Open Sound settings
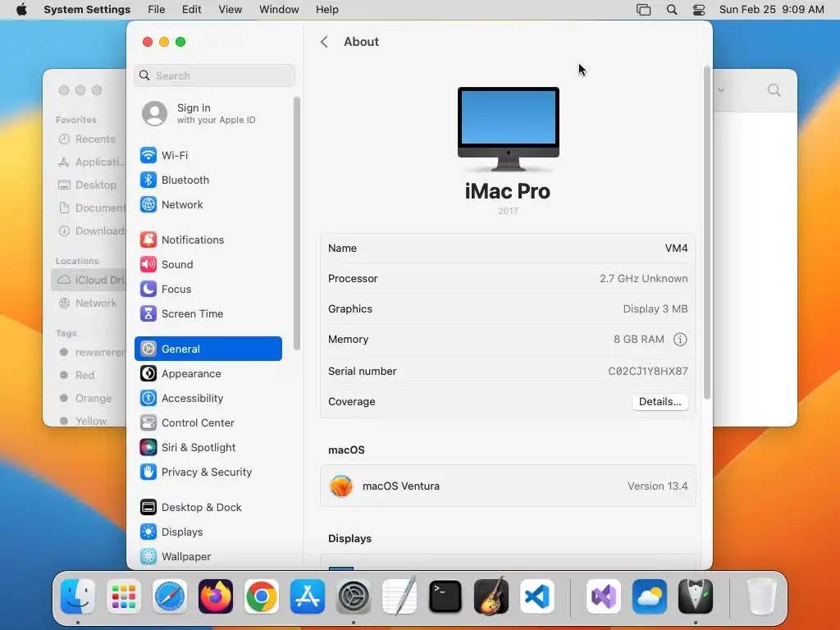This screenshot has width=840, height=630. pos(208,265)
